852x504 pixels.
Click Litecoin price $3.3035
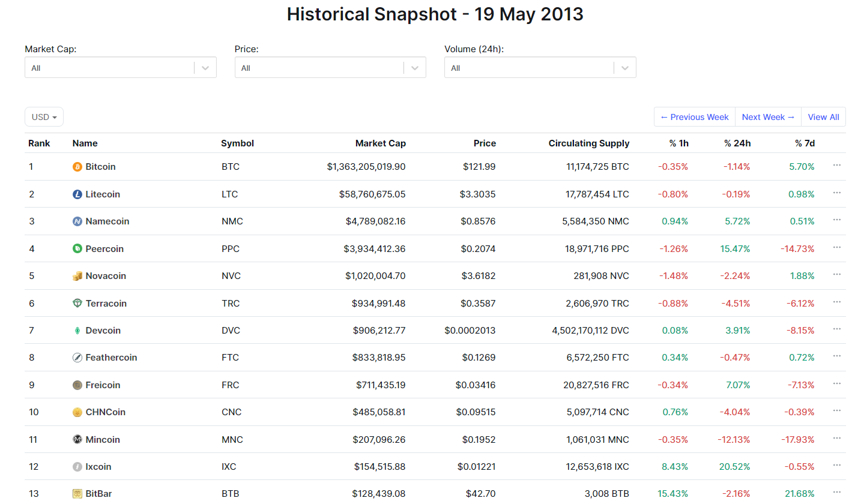(478, 194)
